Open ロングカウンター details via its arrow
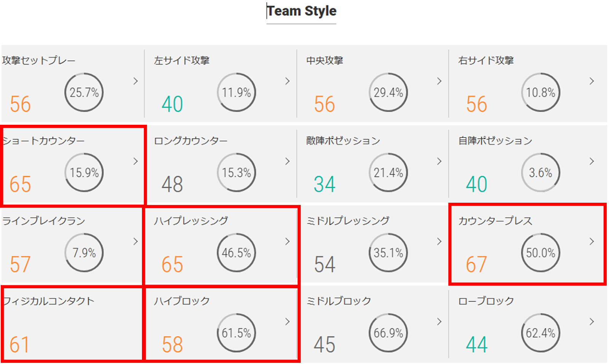Viewport: 609px width, 364px height. pos(287,161)
